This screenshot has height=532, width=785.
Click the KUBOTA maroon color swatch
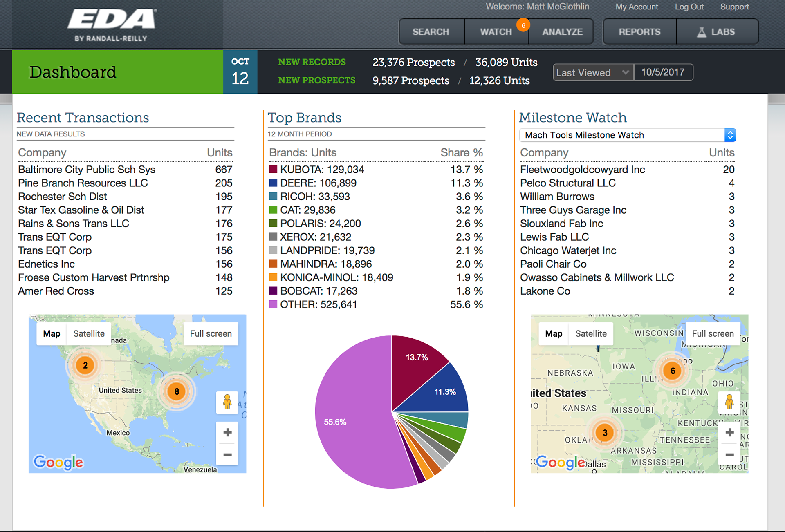pyautogui.click(x=273, y=169)
